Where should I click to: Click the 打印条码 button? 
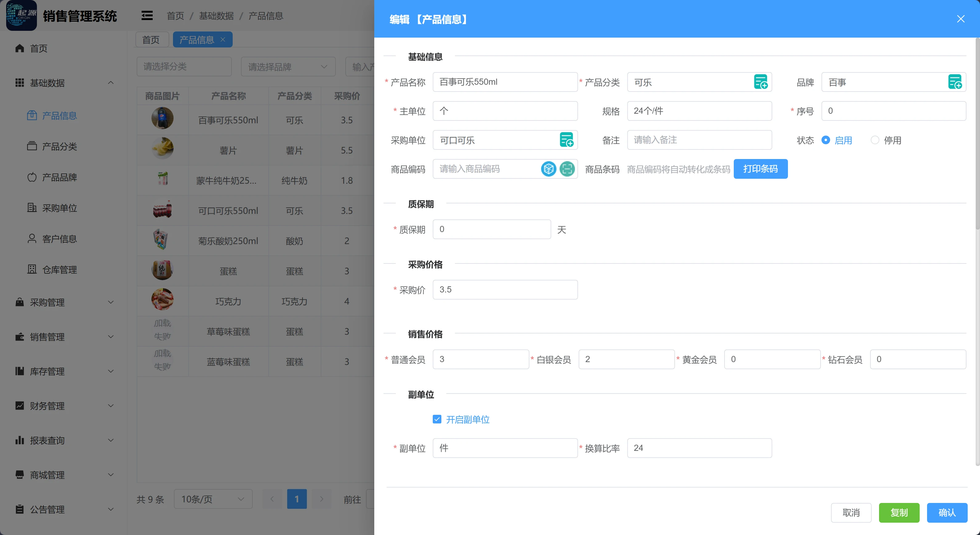[x=760, y=169]
